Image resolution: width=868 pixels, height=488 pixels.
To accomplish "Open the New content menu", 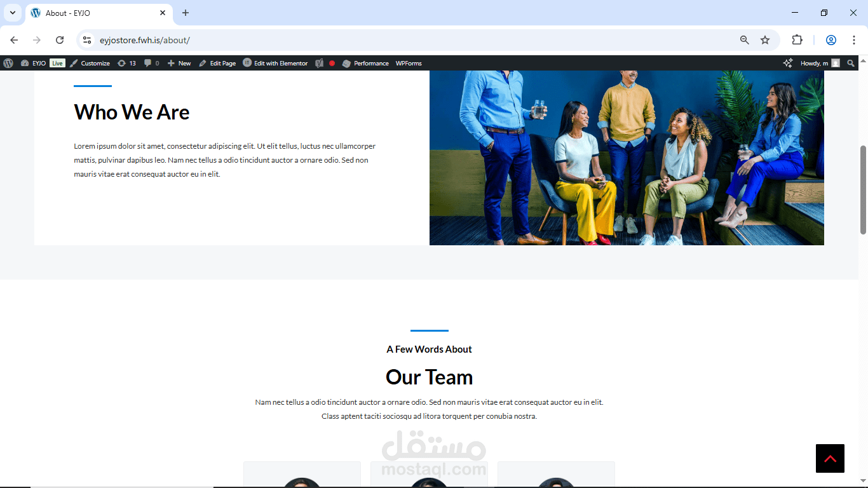I will (179, 63).
